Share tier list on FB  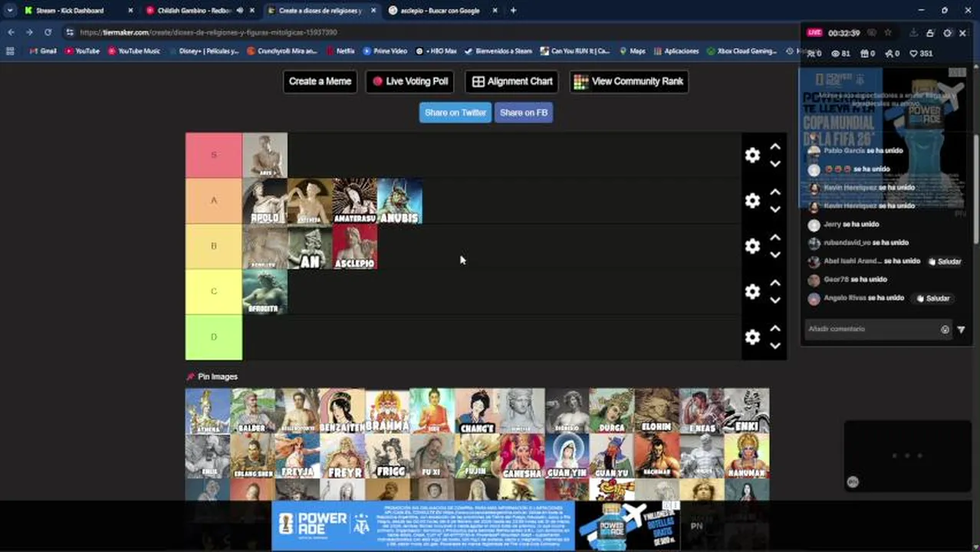pos(524,113)
